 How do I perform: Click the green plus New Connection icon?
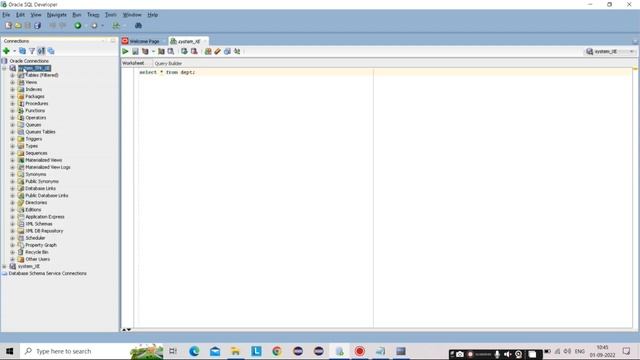(6, 51)
